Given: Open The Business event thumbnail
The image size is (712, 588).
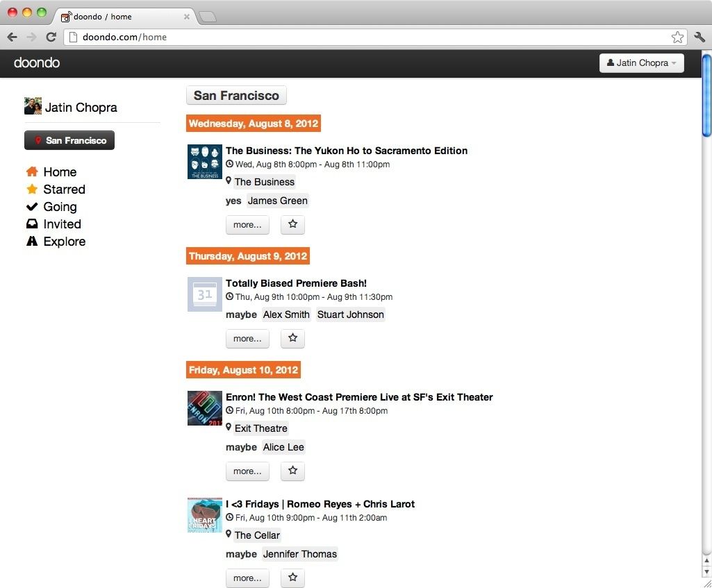Looking at the screenshot, I should click(x=205, y=162).
